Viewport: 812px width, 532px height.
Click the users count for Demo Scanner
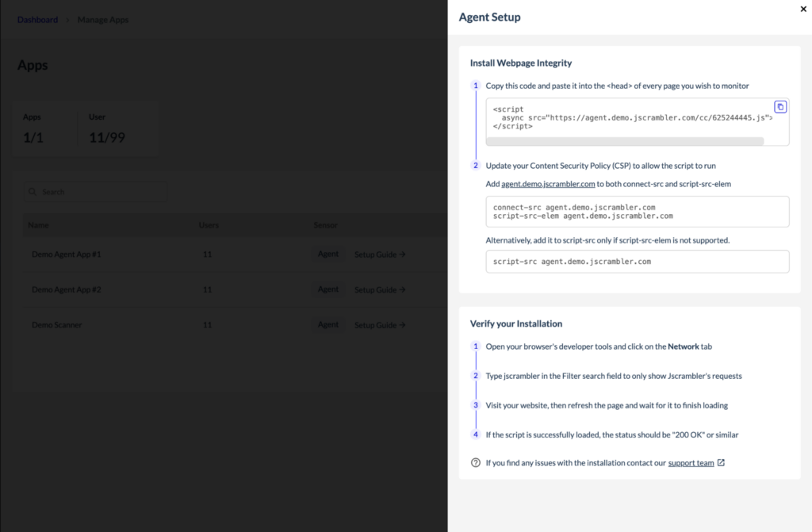point(207,325)
